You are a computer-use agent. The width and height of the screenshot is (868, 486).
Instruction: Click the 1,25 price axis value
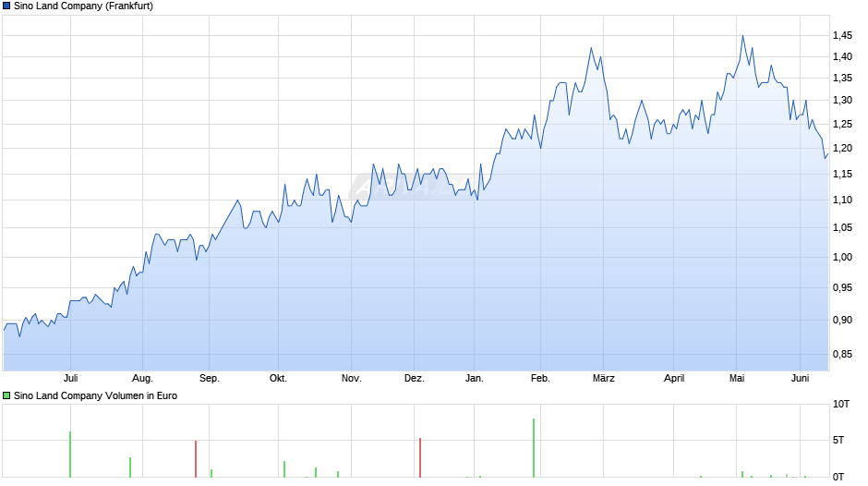click(842, 124)
